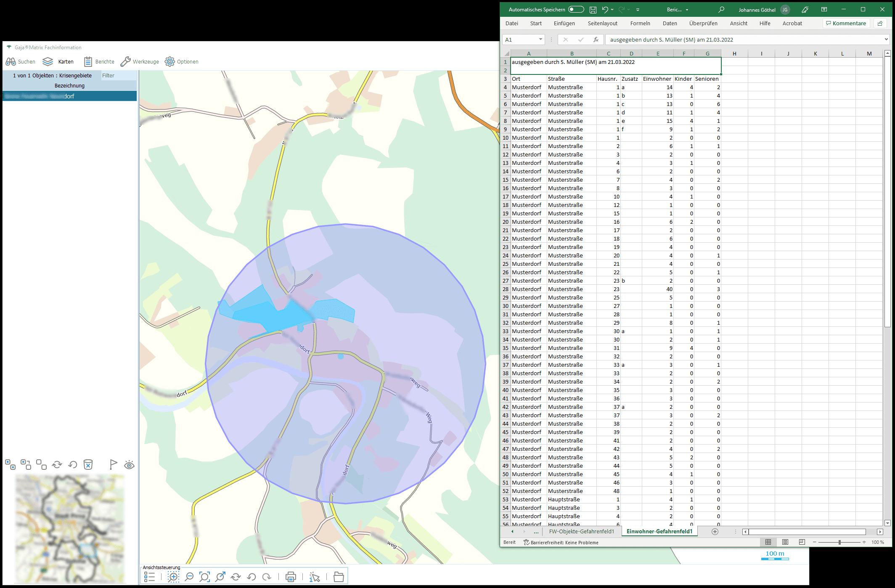Toggle Automatisches Speichern switch in Excel

coord(576,10)
